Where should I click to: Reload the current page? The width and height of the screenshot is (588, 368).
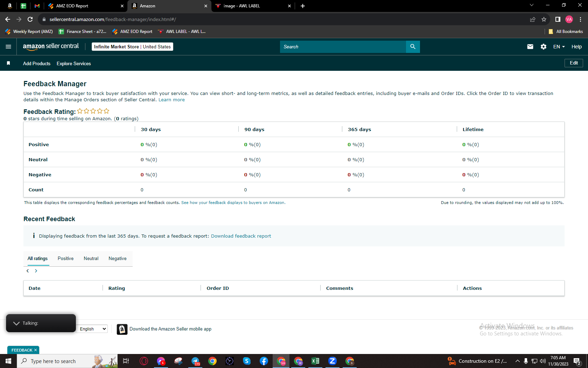click(30, 19)
